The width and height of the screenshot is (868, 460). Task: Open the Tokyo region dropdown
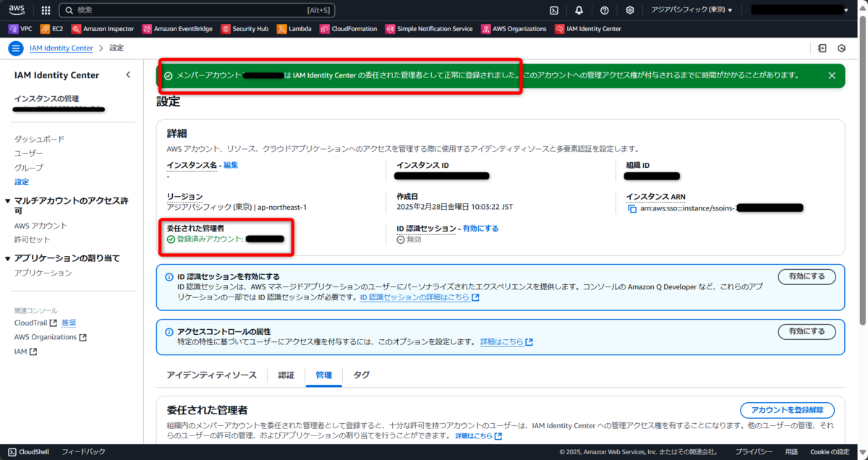point(692,10)
